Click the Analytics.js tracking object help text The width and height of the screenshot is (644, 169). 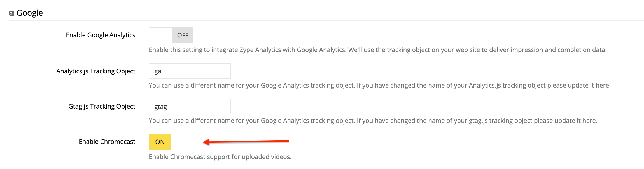[380, 85]
